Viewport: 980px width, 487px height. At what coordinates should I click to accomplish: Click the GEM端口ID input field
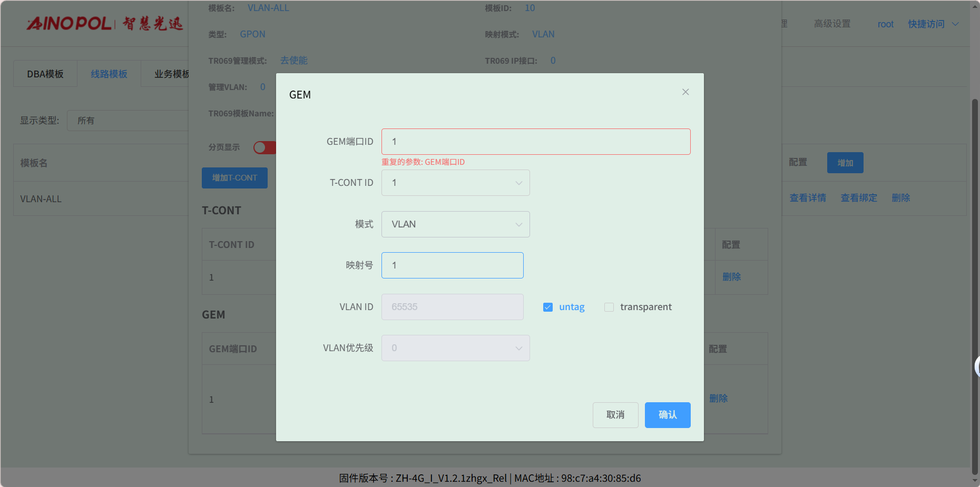(x=535, y=142)
